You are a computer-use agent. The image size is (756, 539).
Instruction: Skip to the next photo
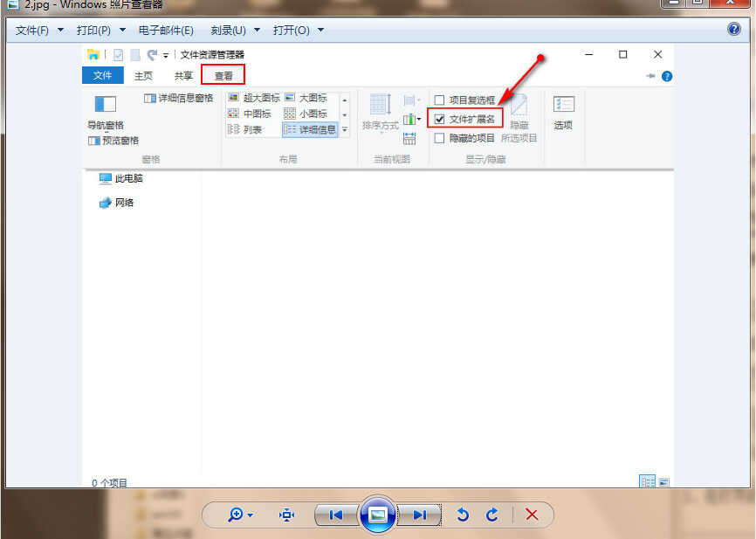420,515
